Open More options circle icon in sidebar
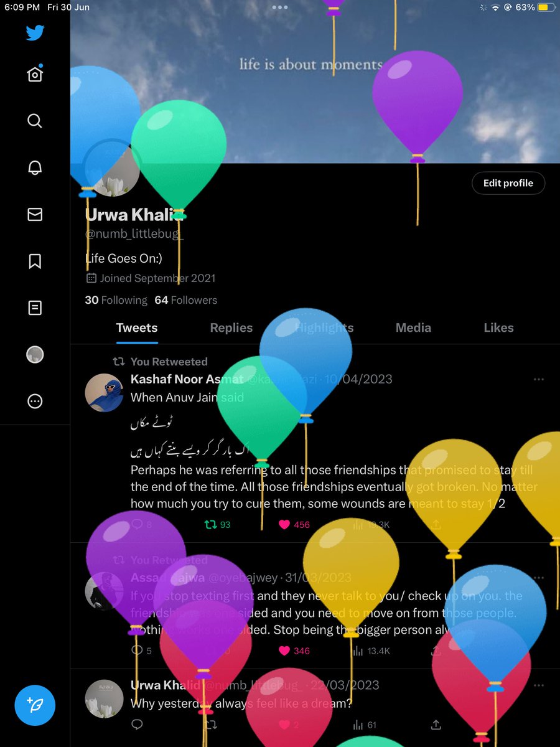 point(35,402)
